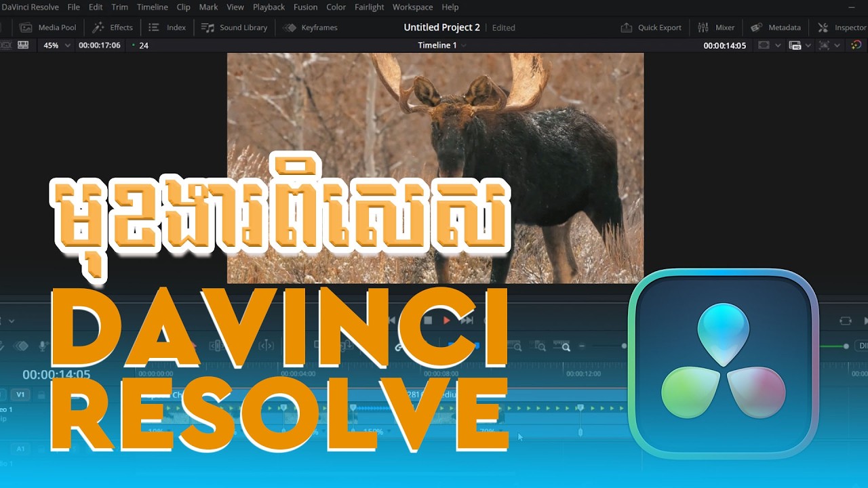
Task: Toggle the viewer safe area overlay icon
Action: [x=764, y=45]
